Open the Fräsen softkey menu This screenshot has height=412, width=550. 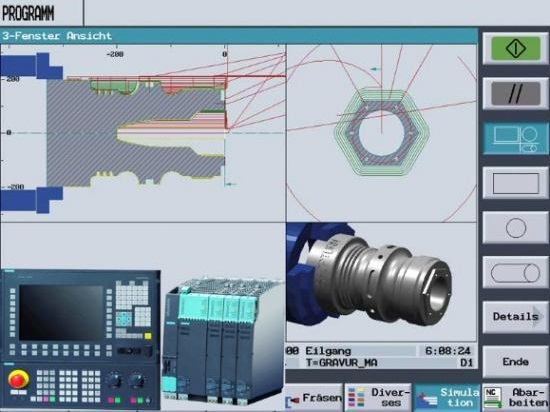point(314,398)
